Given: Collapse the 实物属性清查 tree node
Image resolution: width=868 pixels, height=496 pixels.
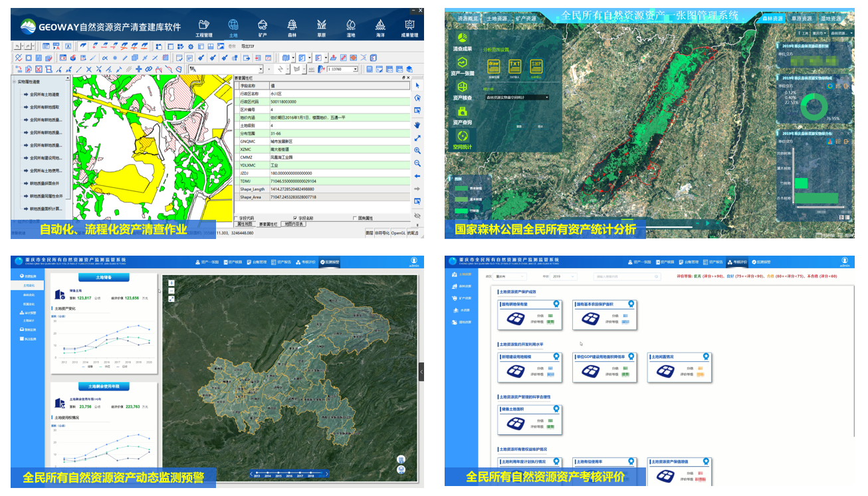Looking at the screenshot, I should pyautogui.click(x=15, y=81).
